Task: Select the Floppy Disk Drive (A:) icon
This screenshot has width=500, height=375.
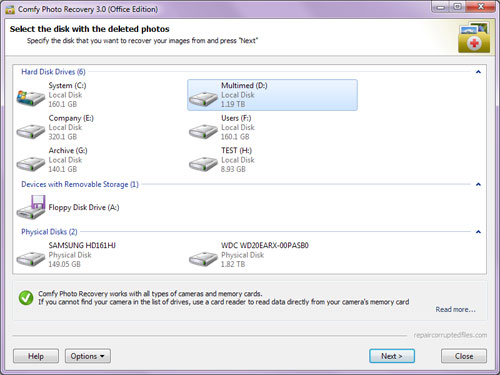Action: point(31,207)
